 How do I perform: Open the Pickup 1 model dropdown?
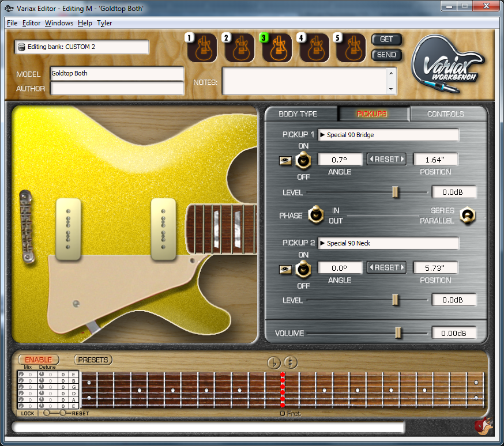pyautogui.click(x=388, y=135)
